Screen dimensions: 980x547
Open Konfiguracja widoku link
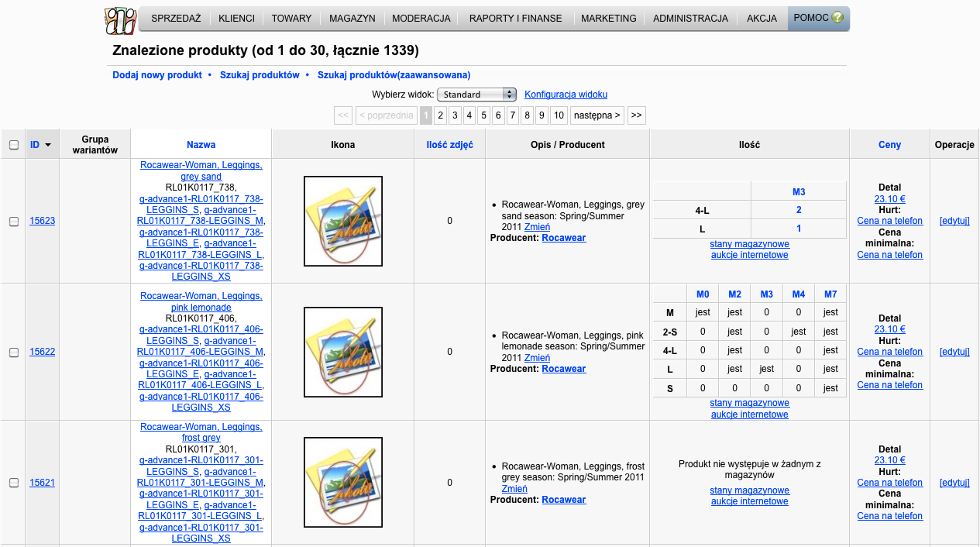pyautogui.click(x=566, y=95)
